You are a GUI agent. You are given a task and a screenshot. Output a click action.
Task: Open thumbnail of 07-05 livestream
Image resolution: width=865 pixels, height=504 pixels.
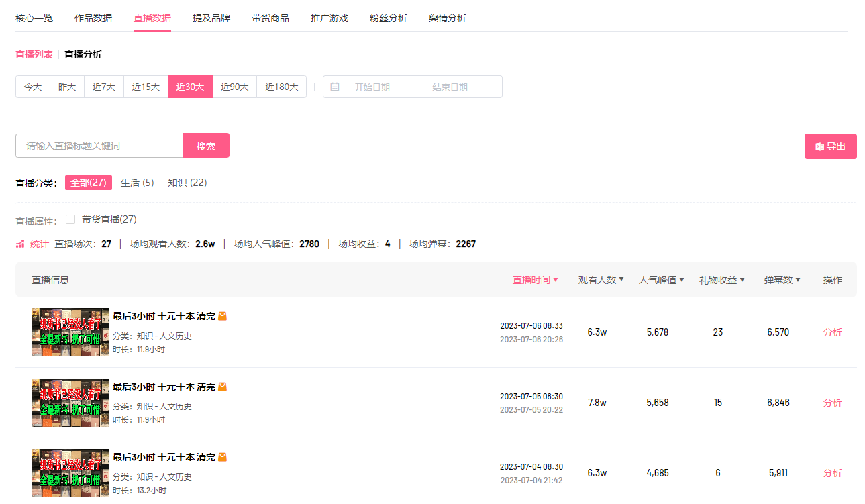pyautogui.click(x=70, y=403)
